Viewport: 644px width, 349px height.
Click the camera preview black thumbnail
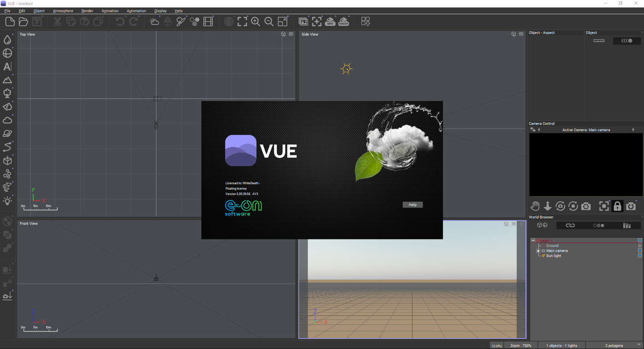(x=586, y=164)
